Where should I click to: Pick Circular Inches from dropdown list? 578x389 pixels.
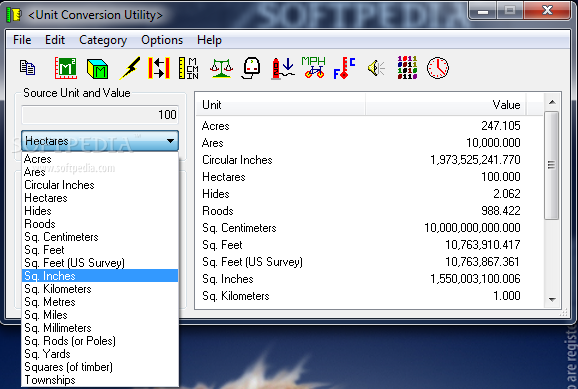click(100, 185)
